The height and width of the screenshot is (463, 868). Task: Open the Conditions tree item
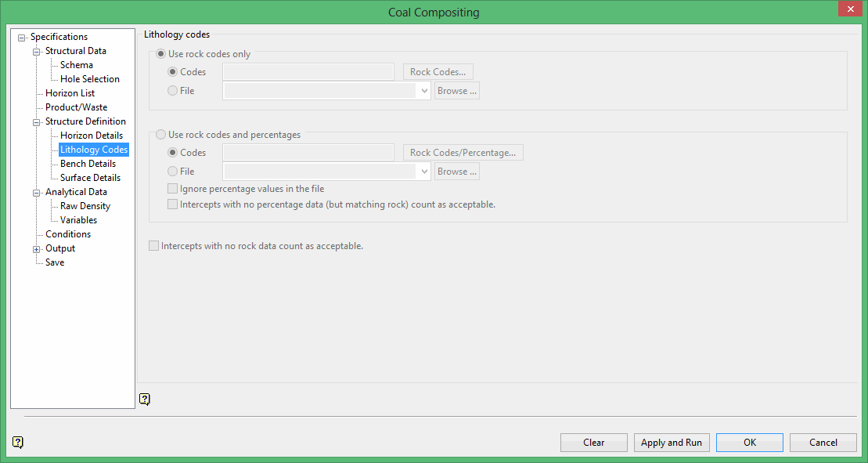point(68,234)
